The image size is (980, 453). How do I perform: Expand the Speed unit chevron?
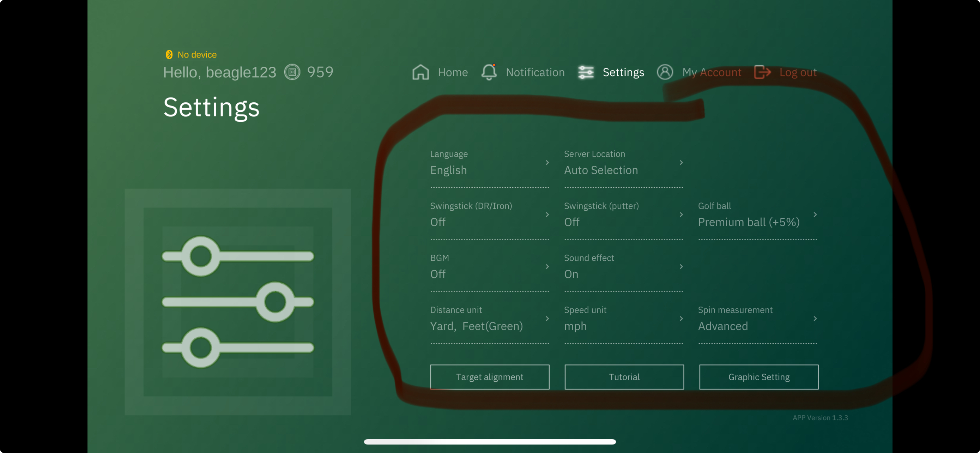pyautogui.click(x=681, y=318)
